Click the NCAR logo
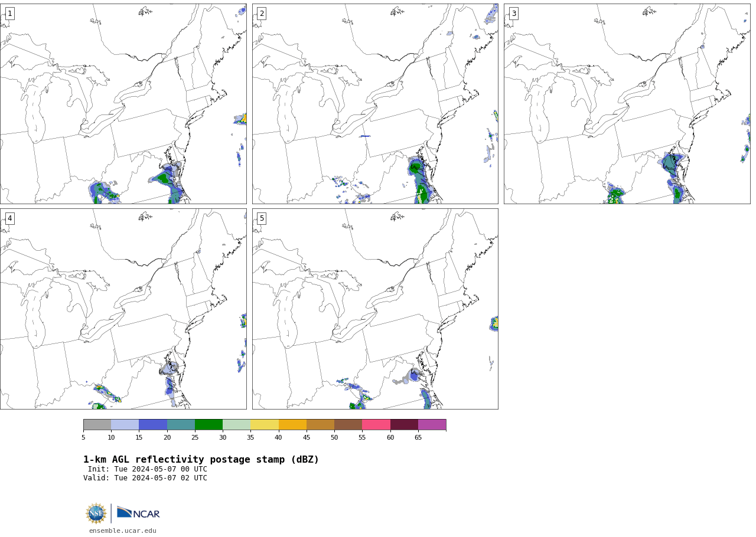The width and height of the screenshot is (756, 537). point(138,513)
